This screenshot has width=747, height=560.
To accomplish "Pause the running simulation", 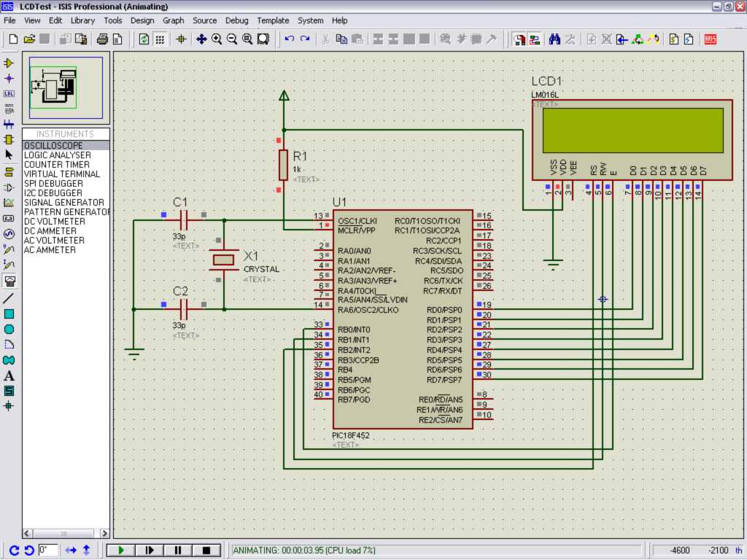I will pyautogui.click(x=178, y=550).
